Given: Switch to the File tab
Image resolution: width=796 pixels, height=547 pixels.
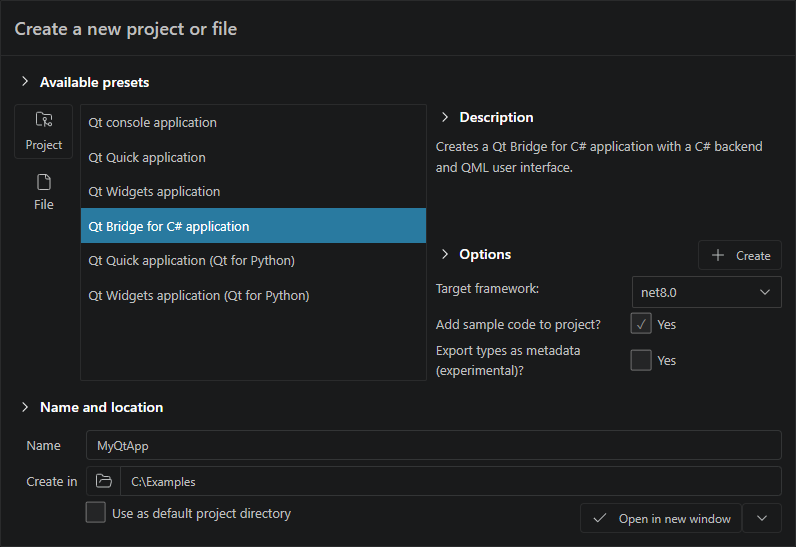Looking at the screenshot, I should point(44,192).
